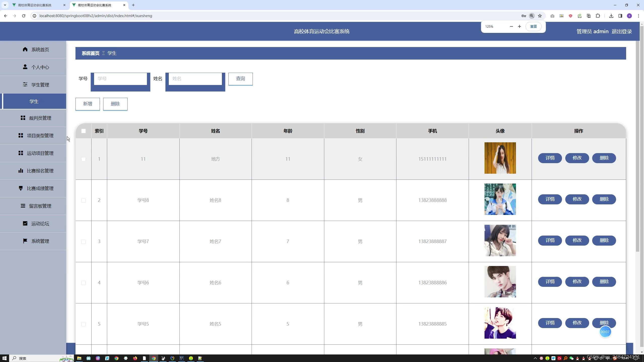The image size is (644, 362).
Task: Open the browser extensions puzzle icon
Action: [598, 16]
